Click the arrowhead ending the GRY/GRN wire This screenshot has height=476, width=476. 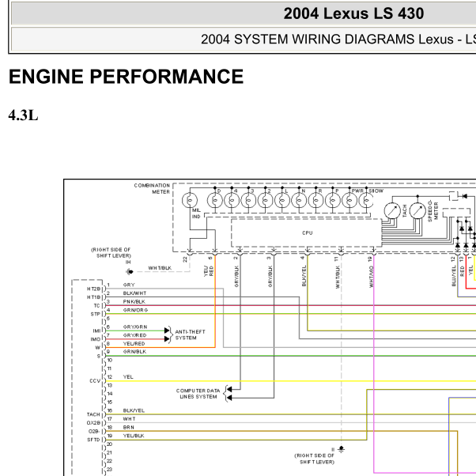pos(167,331)
